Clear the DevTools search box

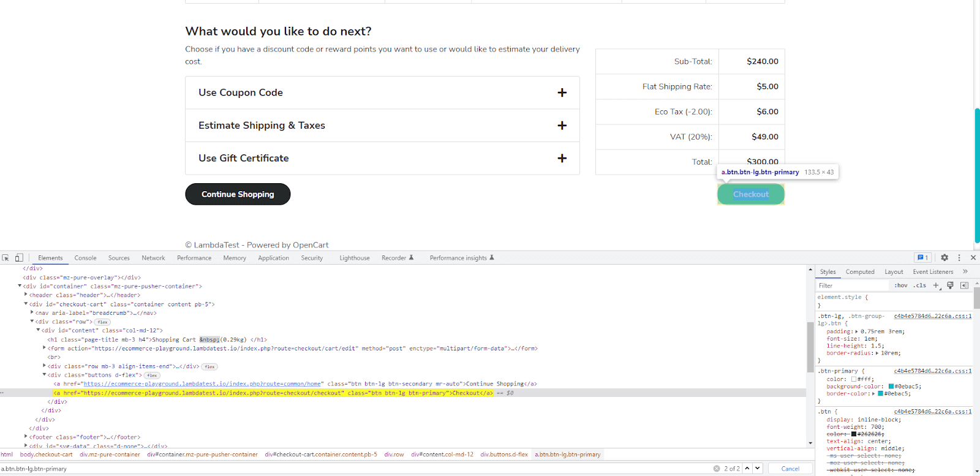(717, 469)
